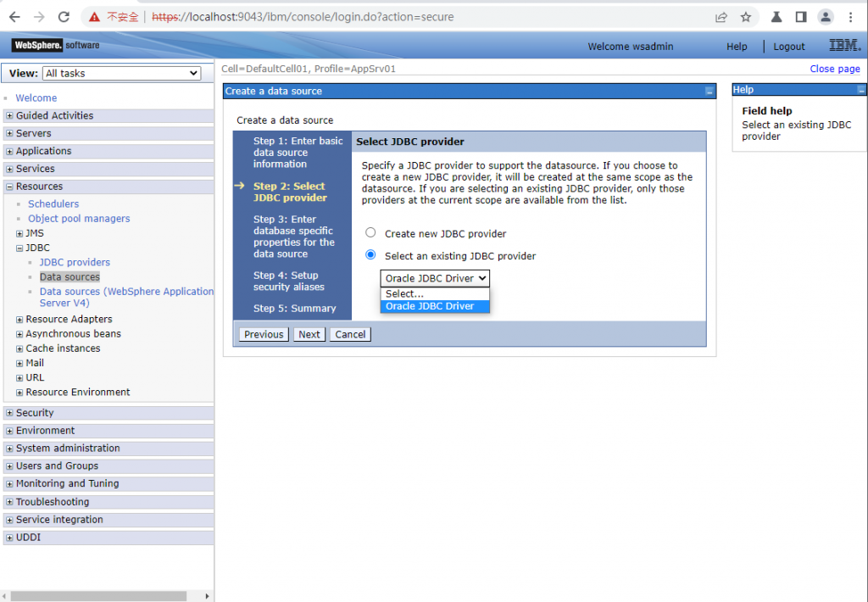Open Chrome three-dot menu

[x=851, y=17]
